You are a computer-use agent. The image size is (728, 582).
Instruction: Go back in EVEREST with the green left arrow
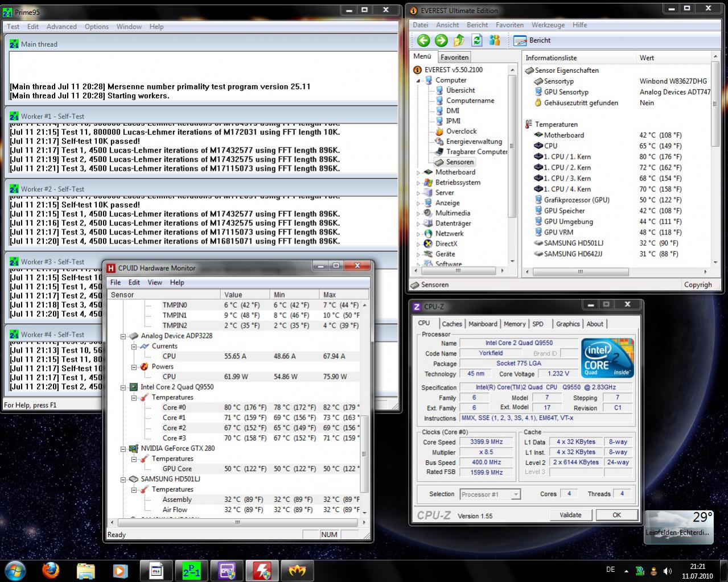click(x=423, y=40)
